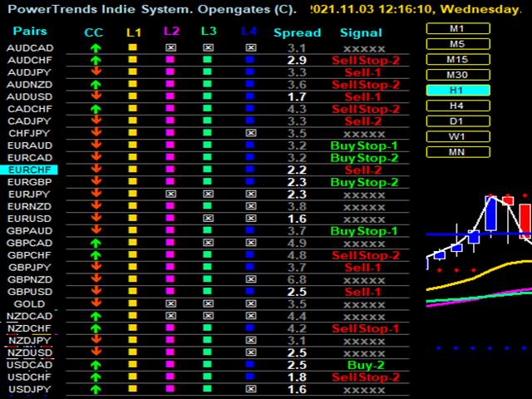Click the green L3 square for CADJPY
This screenshot has height=399, width=532.
click(207, 121)
